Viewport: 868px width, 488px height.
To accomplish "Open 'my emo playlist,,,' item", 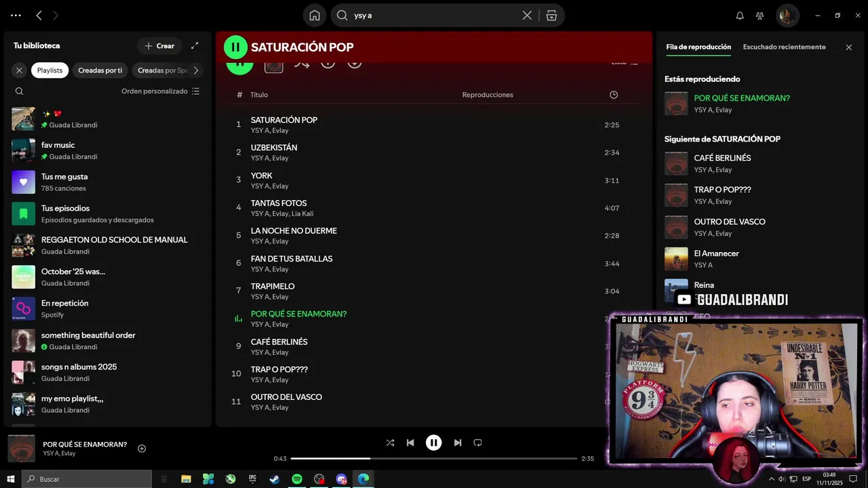I will point(108,404).
